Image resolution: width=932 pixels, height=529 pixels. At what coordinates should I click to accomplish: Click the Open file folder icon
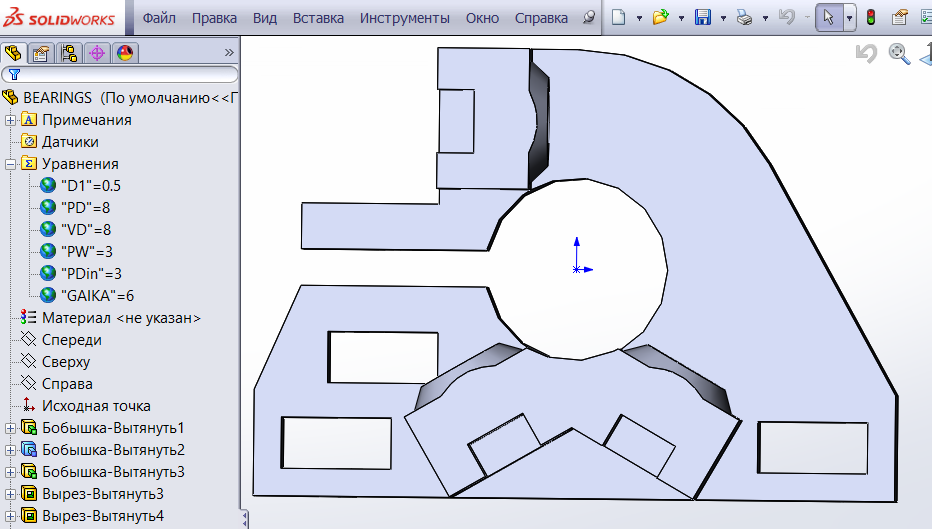tap(660, 17)
